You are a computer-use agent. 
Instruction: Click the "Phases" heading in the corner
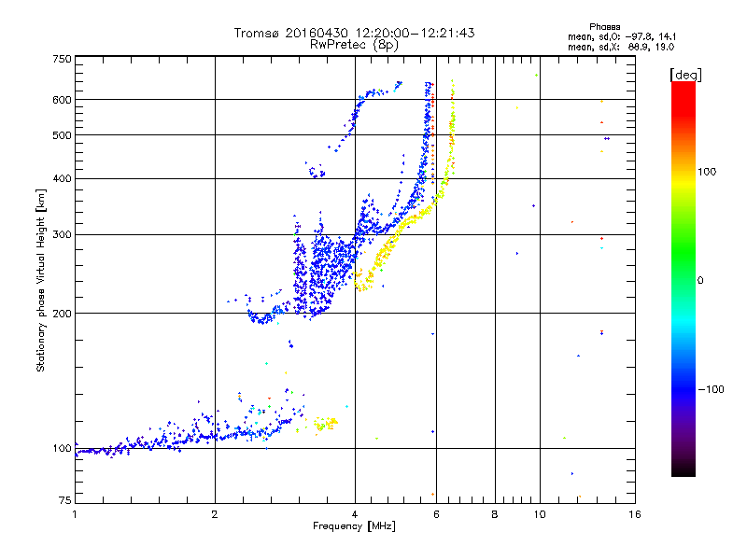pos(604,27)
